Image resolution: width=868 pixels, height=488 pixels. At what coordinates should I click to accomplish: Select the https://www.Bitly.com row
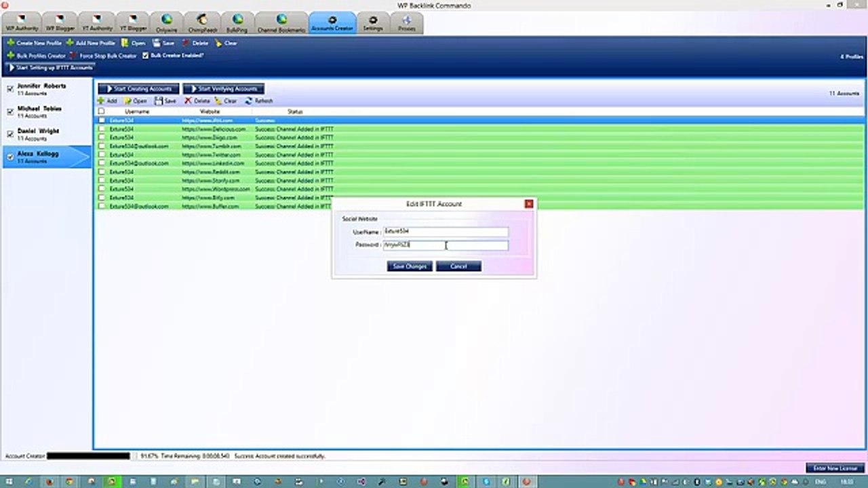(x=480, y=198)
